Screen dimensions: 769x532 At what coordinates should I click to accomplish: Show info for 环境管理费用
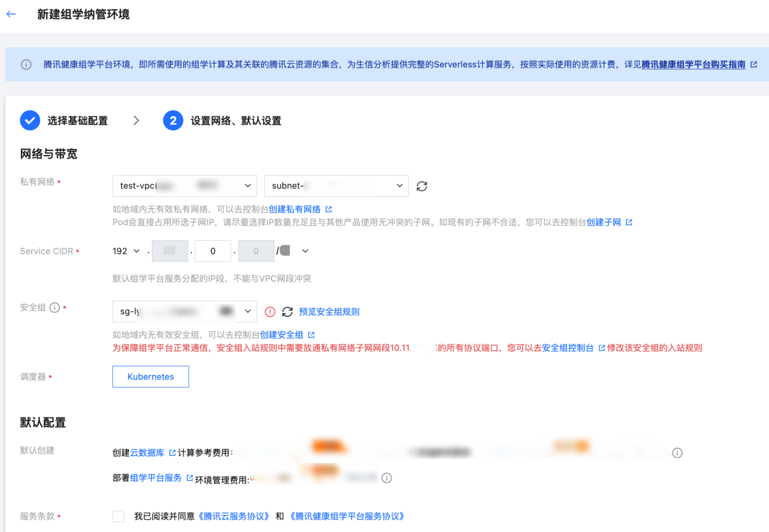point(387,478)
